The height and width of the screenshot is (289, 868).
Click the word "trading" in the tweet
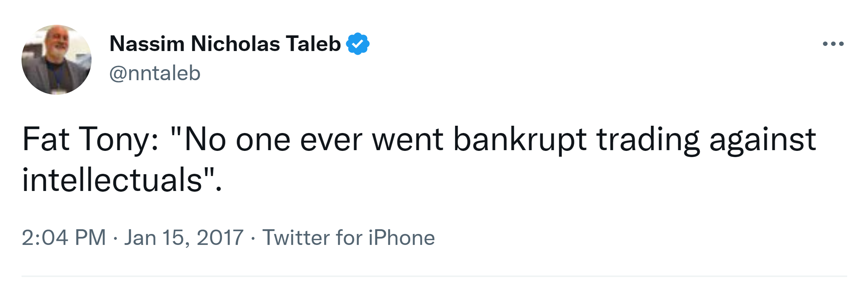click(648, 140)
